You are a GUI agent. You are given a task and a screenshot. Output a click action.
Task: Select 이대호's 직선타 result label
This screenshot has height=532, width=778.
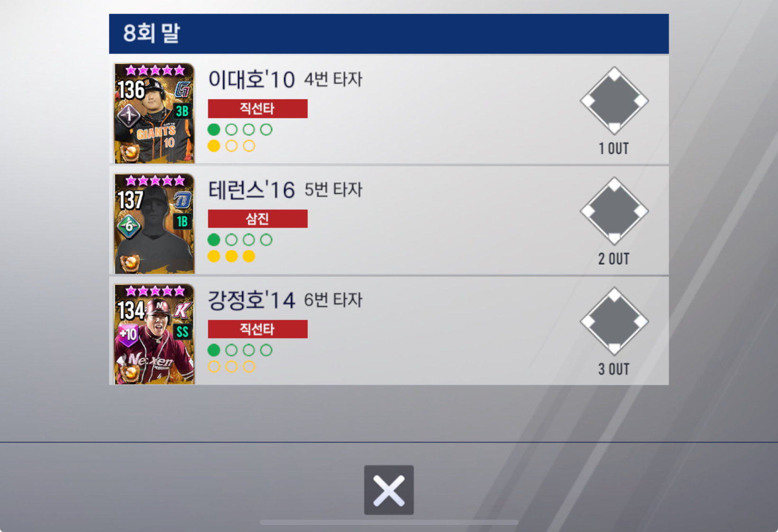[x=258, y=109]
